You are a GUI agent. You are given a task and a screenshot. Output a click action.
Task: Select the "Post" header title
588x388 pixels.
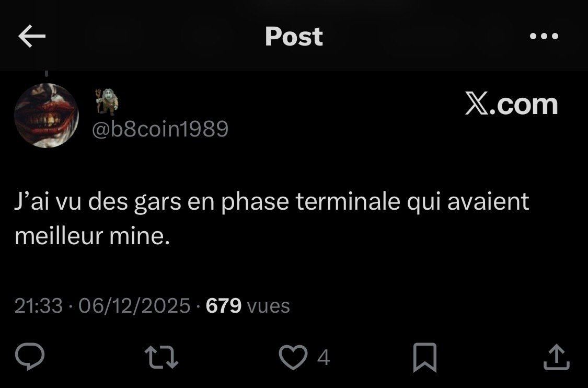pyautogui.click(x=294, y=37)
